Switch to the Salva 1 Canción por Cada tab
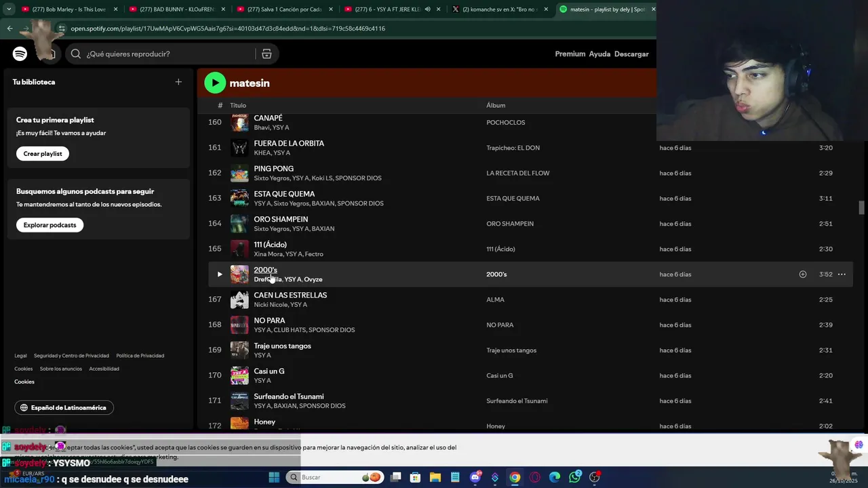 coord(285,9)
